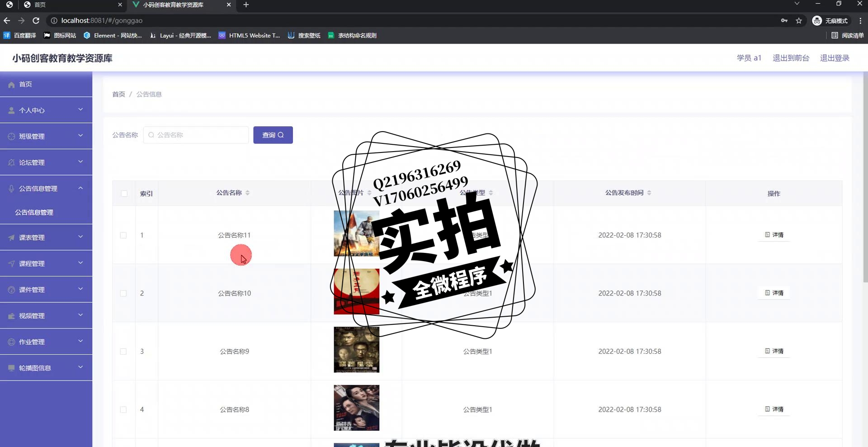
Task: Go back with browser back arrow
Action: 7,21
